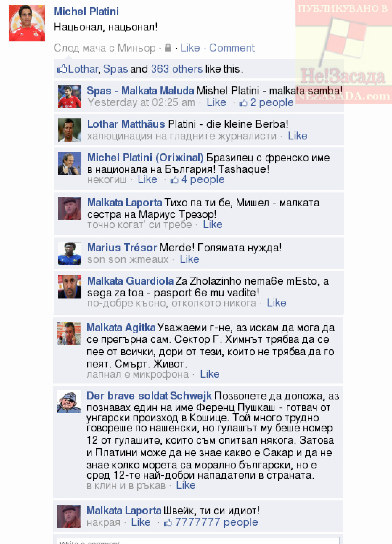Like Lothar Matthäus' comment

tap(297, 136)
